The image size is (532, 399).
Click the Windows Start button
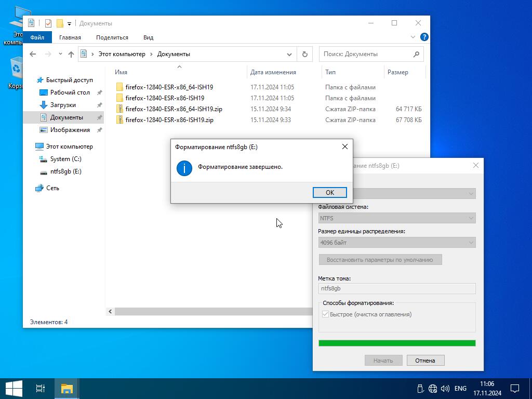[x=14, y=388]
